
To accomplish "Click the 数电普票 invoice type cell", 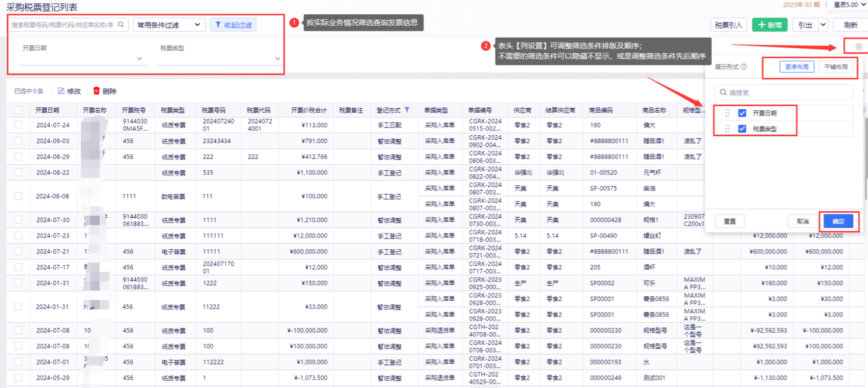I will tap(174, 196).
